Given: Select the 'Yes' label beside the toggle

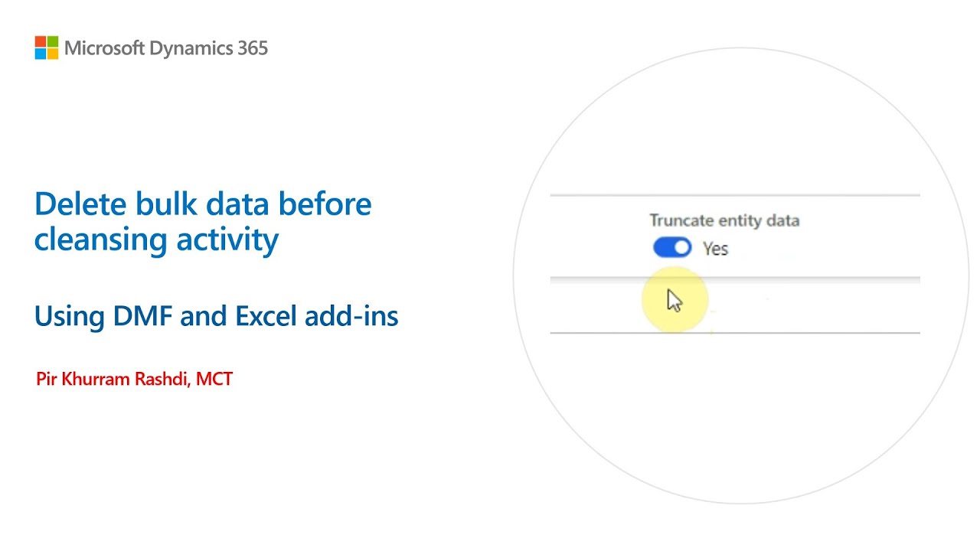Looking at the screenshot, I should [x=715, y=249].
